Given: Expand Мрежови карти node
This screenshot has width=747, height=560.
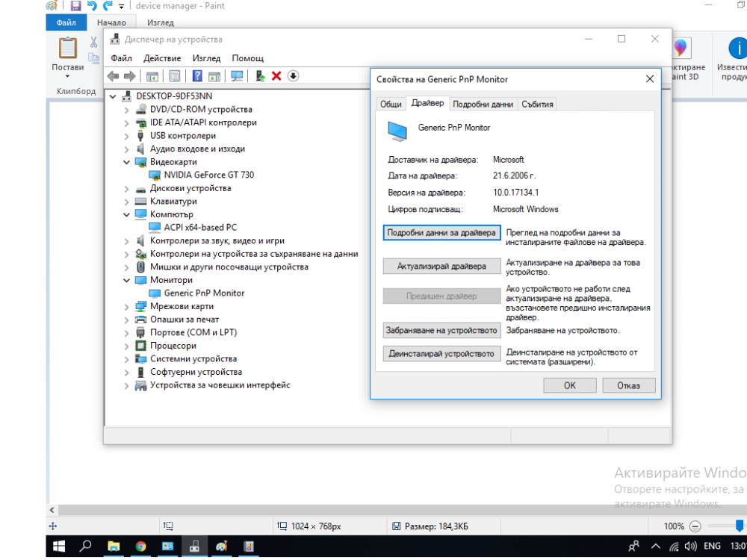Looking at the screenshot, I should (x=126, y=306).
